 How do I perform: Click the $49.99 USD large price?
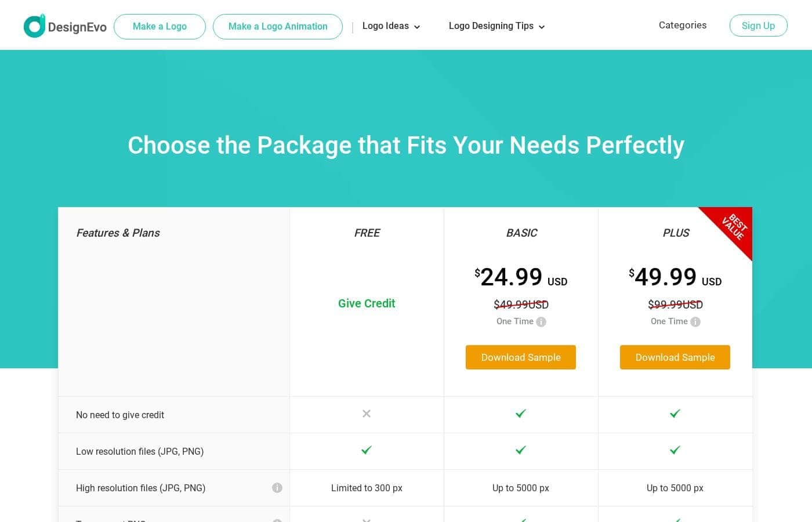(x=675, y=277)
